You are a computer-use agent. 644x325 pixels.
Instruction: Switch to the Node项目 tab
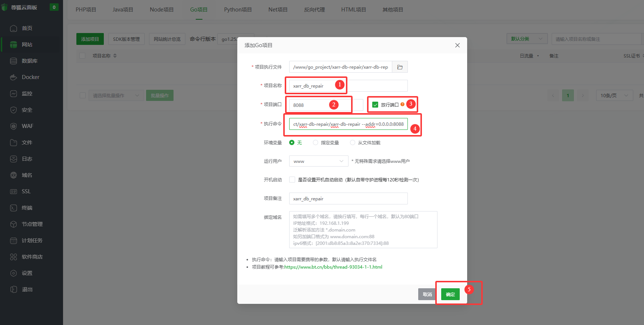coord(162,10)
